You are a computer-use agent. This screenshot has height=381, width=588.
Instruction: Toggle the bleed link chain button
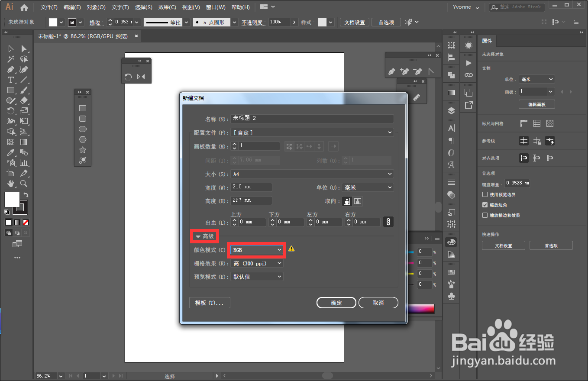coord(388,222)
